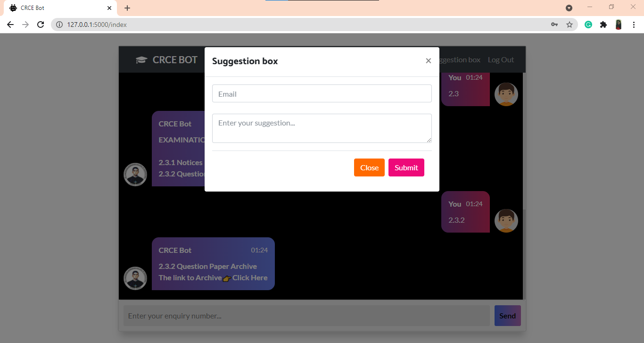Open the Grammarly extension icon
The width and height of the screenshot is (644, 343).
pyautogui.click(x=588, y=24)
